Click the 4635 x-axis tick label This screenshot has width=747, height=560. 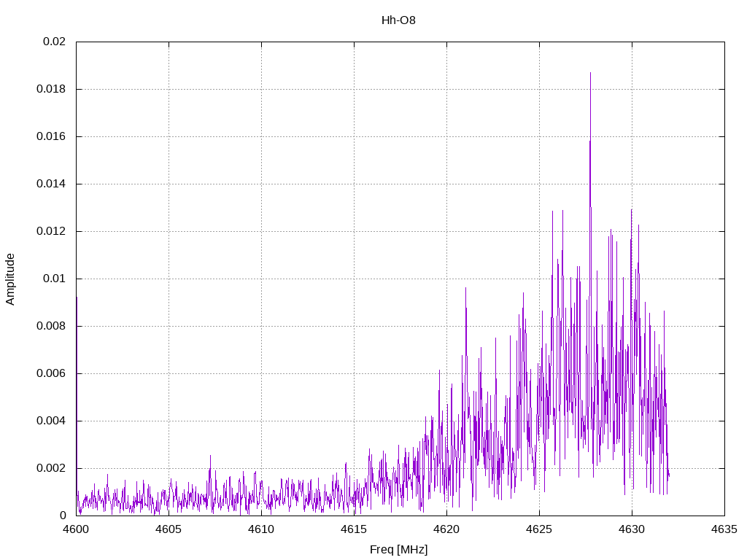coord(724,529)
